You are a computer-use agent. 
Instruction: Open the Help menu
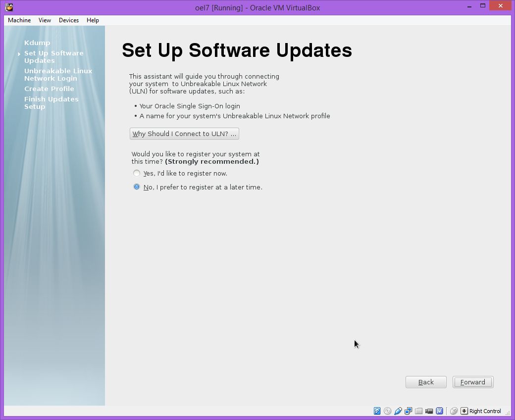93,20
